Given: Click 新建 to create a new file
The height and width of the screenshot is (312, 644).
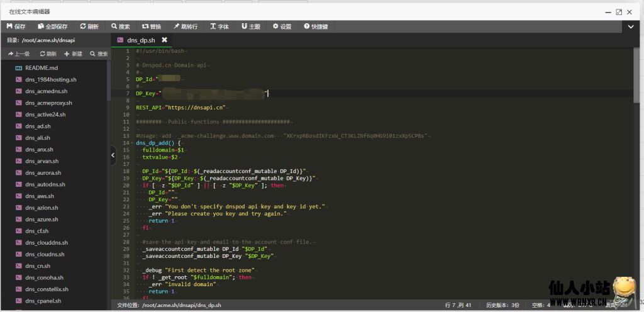Looking at the screenshot, I should tap(73, 54).
